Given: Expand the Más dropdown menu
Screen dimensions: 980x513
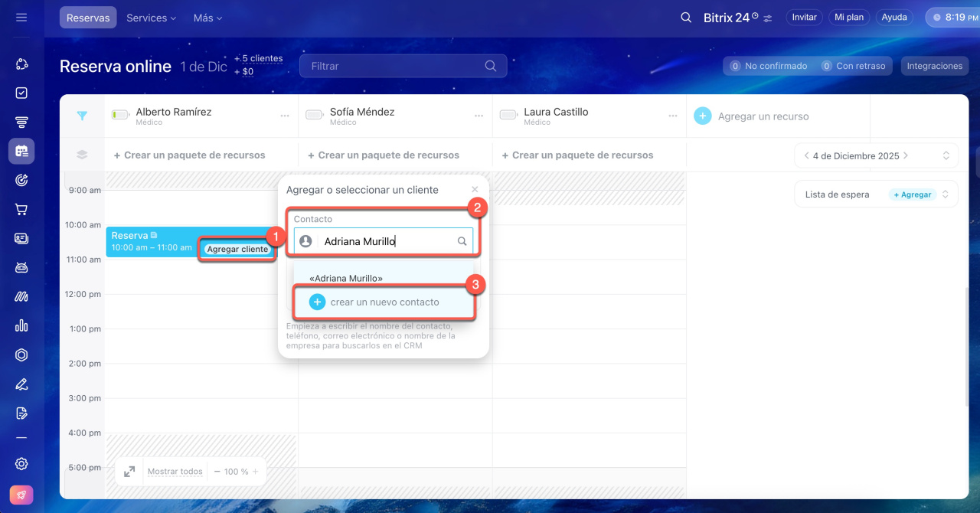Looking at the screenshot, I should click(x=207, y=17).
